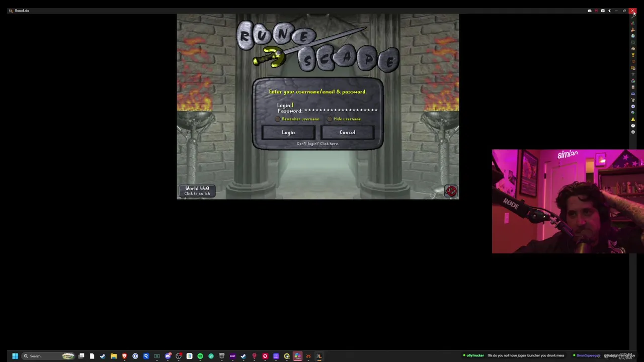Click the taskbar Search box

(x=47, y=356)
